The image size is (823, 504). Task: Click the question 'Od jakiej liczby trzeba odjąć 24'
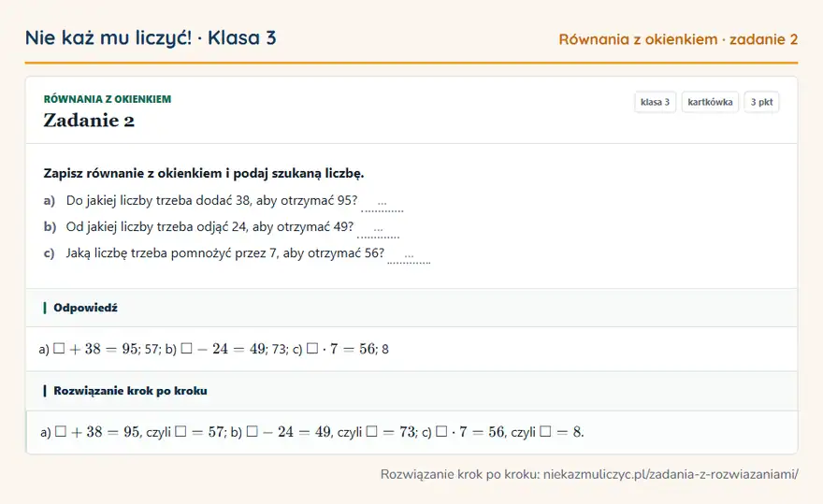[156, 227]
